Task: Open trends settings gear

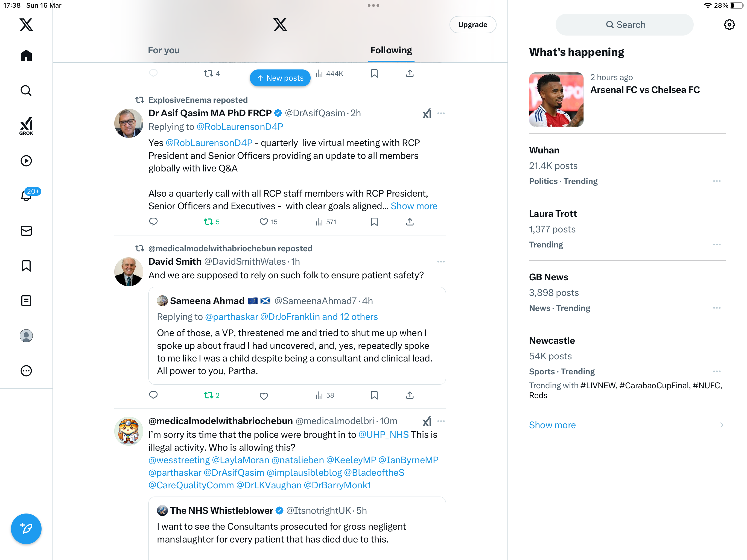Action: [x=729, y=25]
